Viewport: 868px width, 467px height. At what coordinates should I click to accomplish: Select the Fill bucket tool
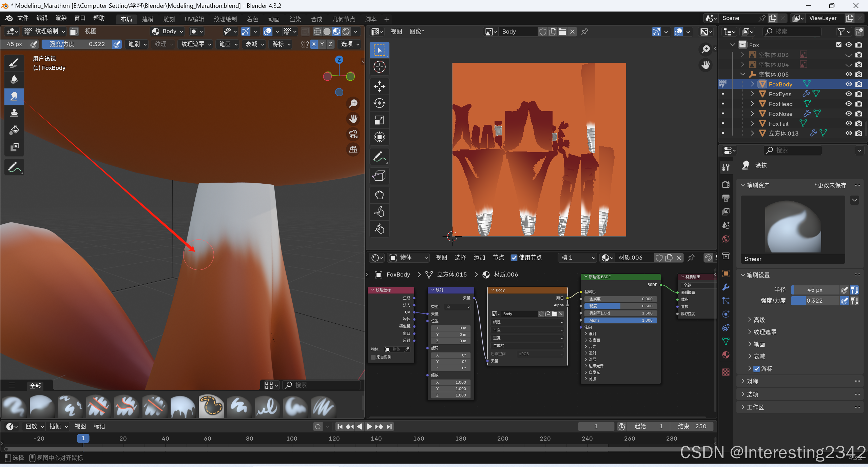tap(14, 130)
